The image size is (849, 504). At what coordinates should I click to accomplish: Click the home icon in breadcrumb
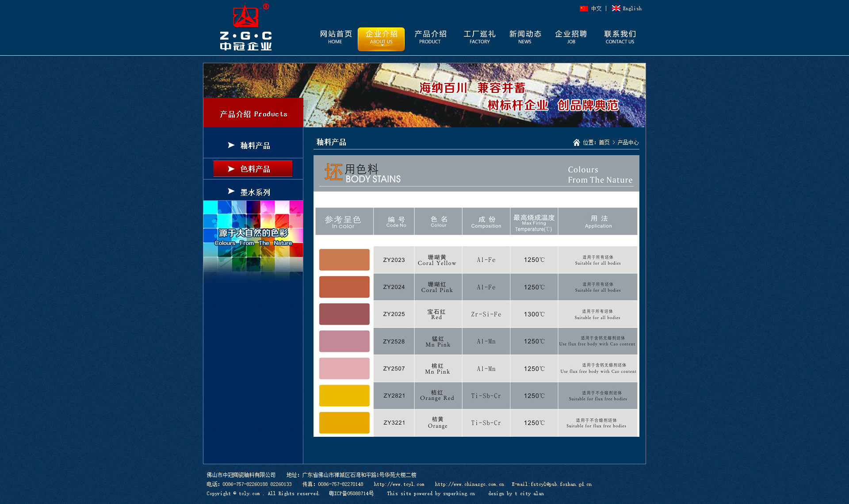[576, 142]
